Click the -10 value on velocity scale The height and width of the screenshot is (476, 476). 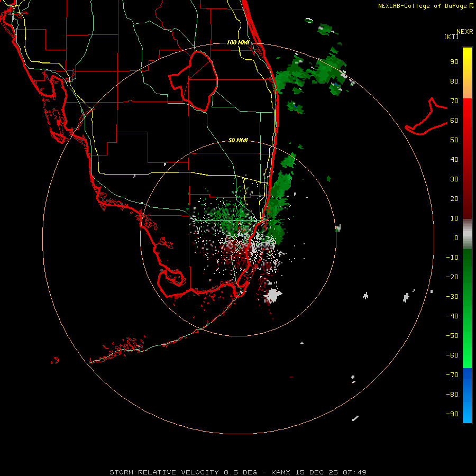(452, 258)
